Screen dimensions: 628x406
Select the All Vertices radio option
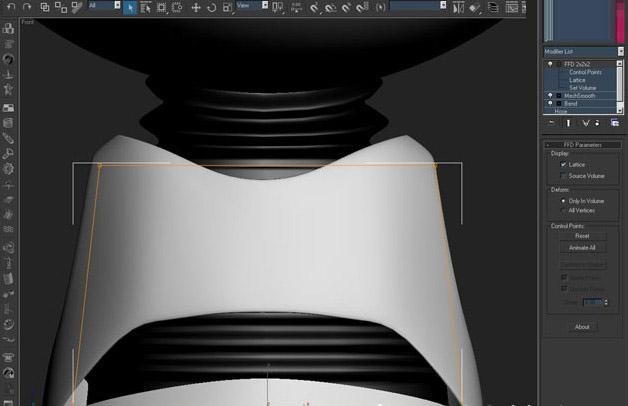tap(563, 211)
